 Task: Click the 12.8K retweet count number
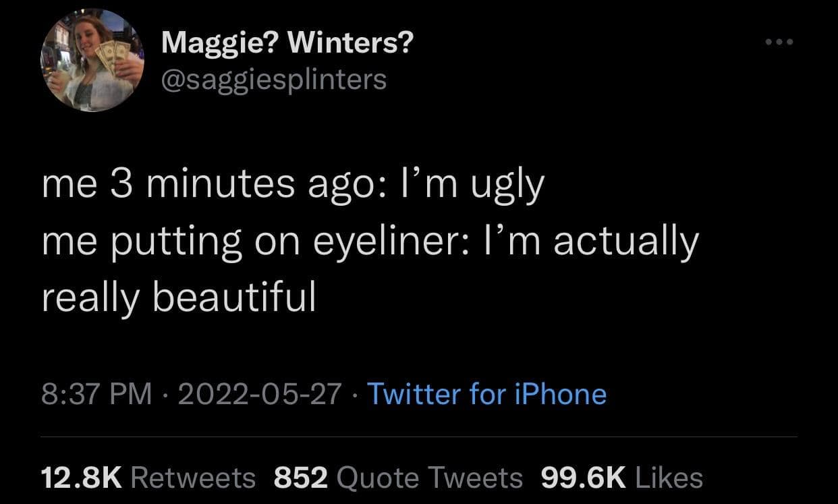point(81,478)
